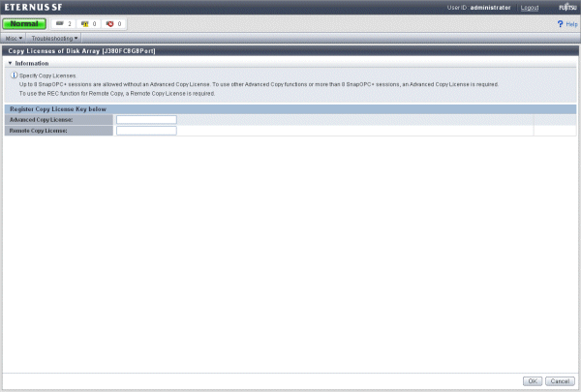This screenshot has width=581, height=392.
Task: Click the Fujitsu logo
Action: click(567, 7)
